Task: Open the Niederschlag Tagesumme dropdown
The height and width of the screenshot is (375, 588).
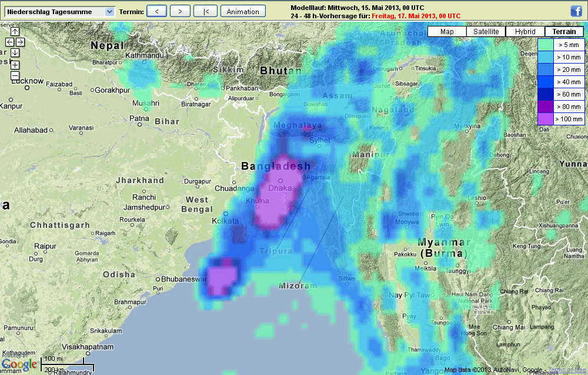Action: 59,12
